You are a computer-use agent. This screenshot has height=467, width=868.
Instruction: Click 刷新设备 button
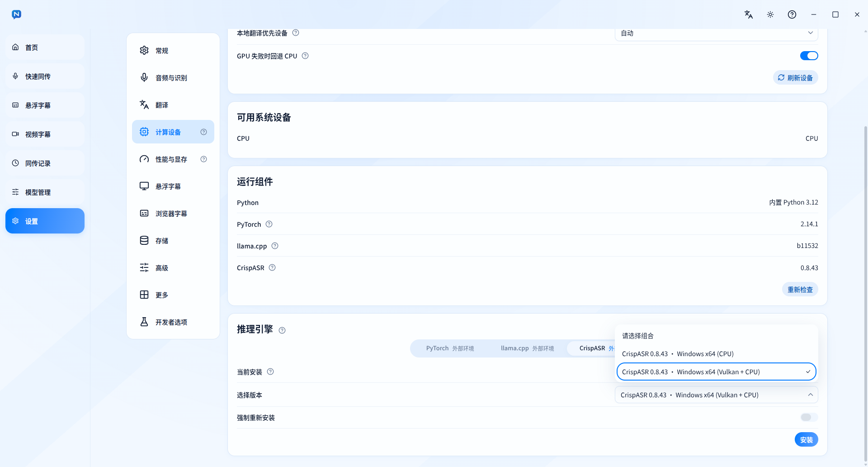pyautogui.click(x=795, y=77)
